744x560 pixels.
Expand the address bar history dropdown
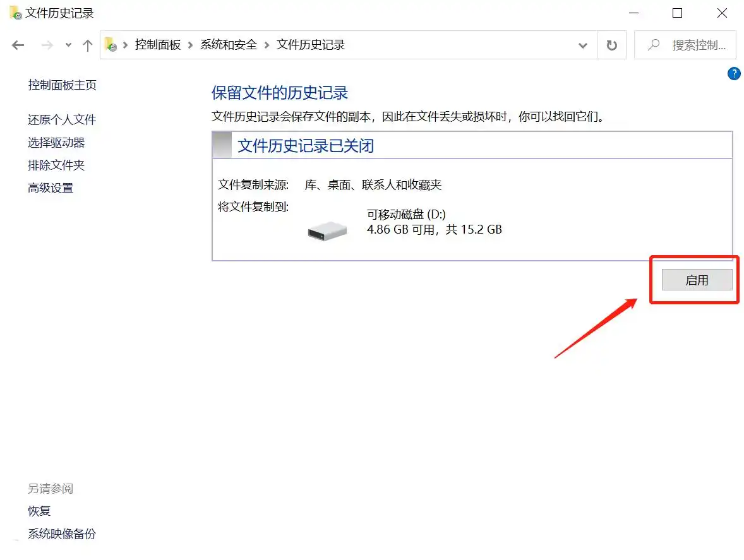(x=582, y=45)
